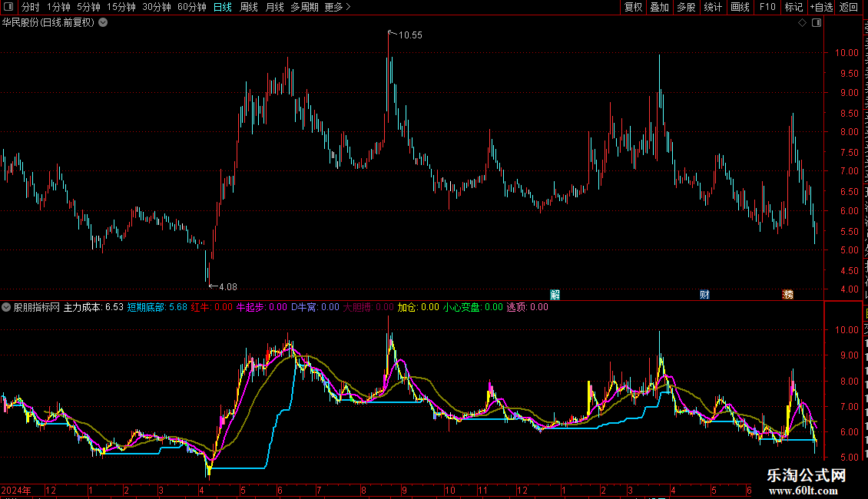Screen dimensions: 868x499
Task: Switch to 15分钟 period
Action: (x=121, y=7)
